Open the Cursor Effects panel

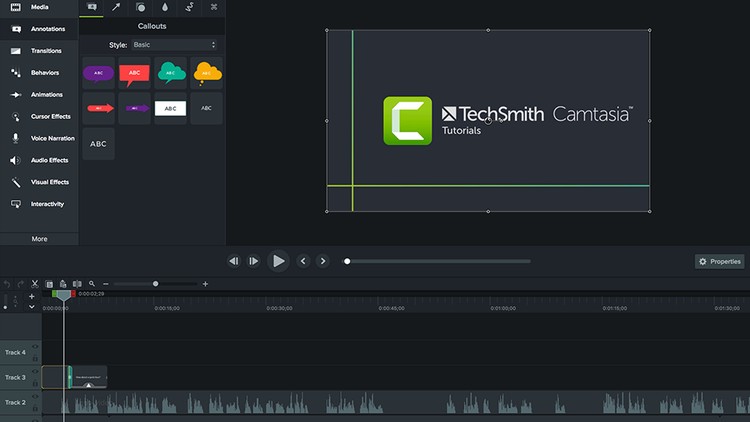click(x=39, y=117)
